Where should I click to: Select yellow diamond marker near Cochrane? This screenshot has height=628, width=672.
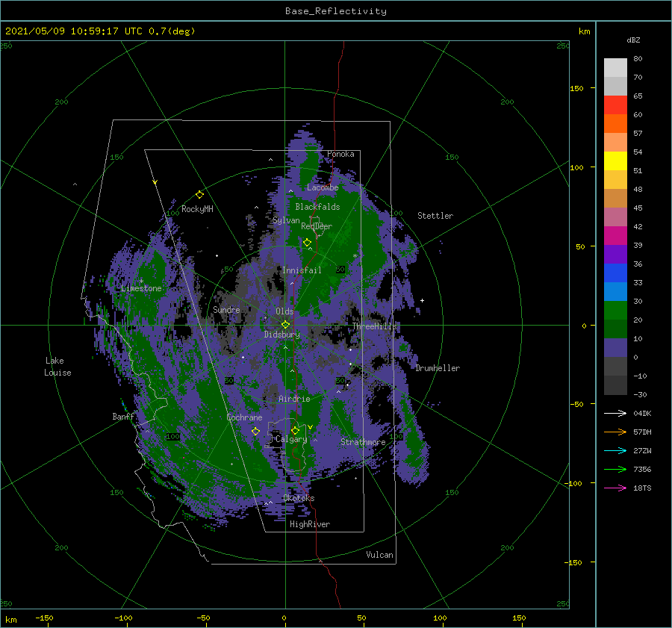[x=255, y=432]
